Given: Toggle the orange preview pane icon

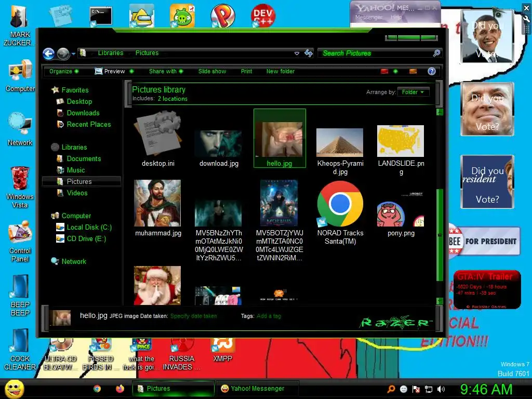Looking at the screenshot, I should click(x=413, y=71).
